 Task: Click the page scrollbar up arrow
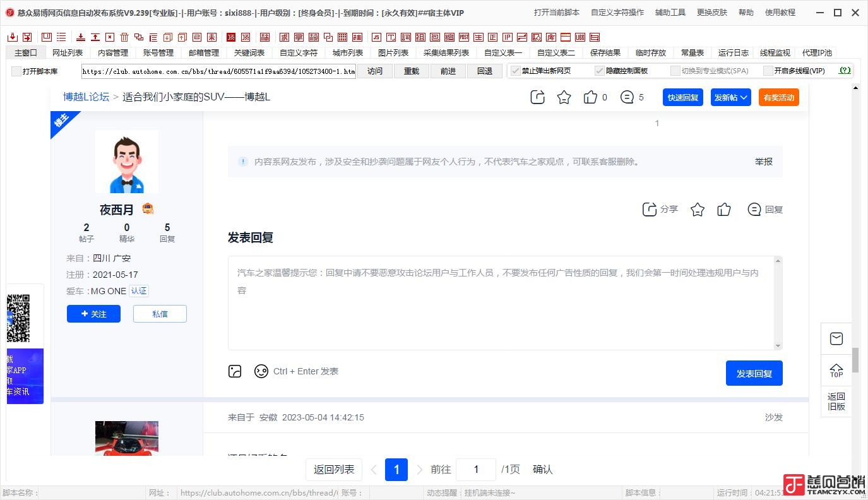tap(856, 87)
